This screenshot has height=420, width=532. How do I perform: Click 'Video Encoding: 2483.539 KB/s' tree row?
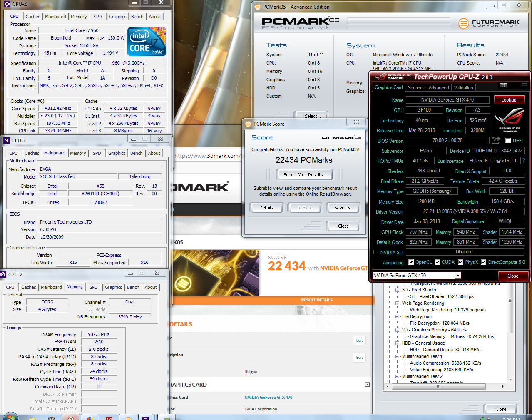441,370
